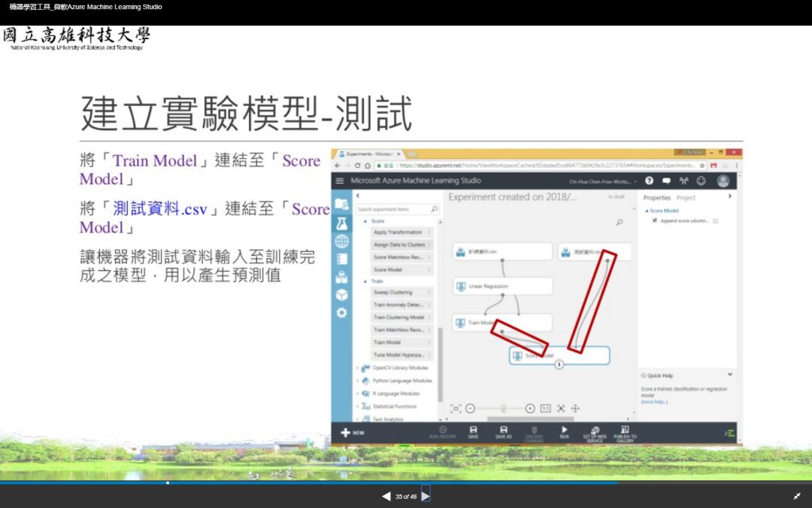This screenshot has height=508, width=812.
Task: Select the Train Matchbox Recommender module
Action: (x=401, y=330)
